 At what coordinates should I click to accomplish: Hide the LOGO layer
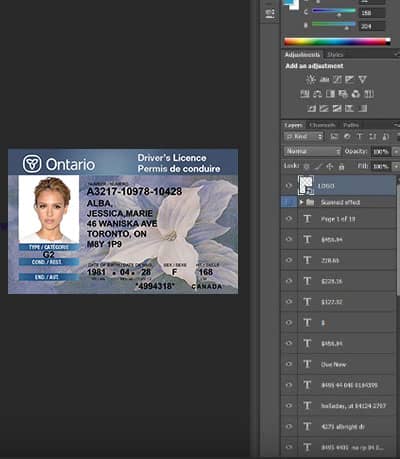click(289, 186)
